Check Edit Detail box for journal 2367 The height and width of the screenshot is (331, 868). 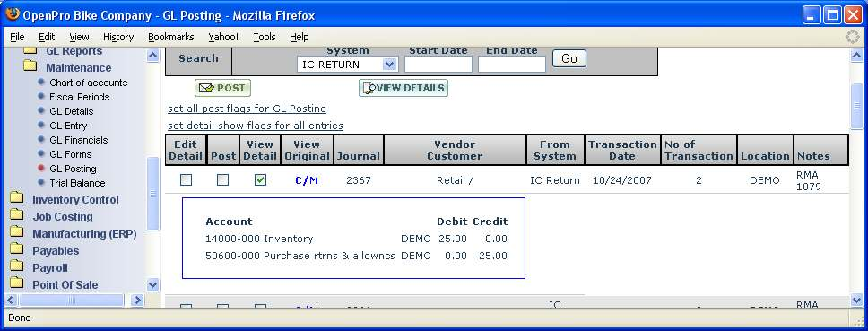coord(186,180)
